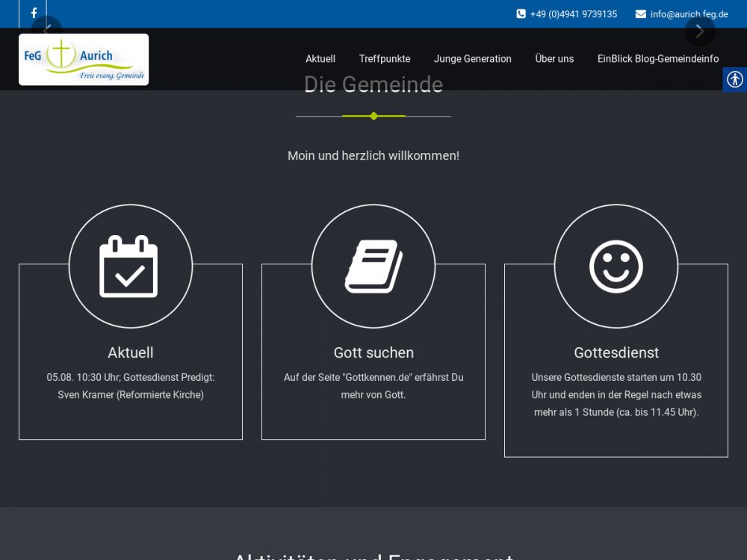The height and width of the screenshot is (560, 747).
Task: Open the Facebook page icon
Action: point(34,13)
